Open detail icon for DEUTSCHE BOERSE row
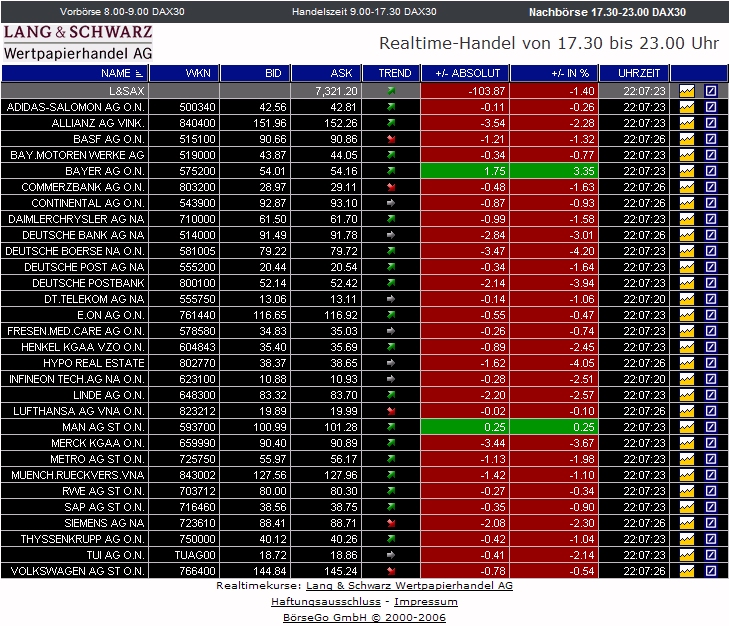The width and height of the screenshot is (729, 626). [710, 251]
